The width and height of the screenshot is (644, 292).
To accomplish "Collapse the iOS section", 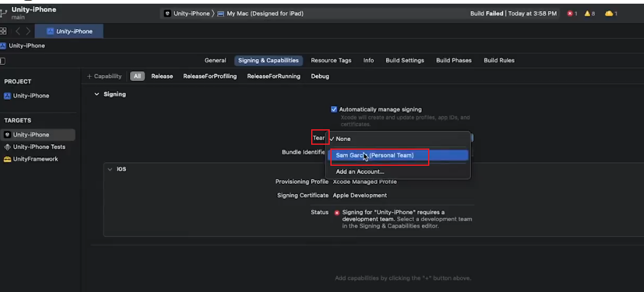I will tap(109, 170).
